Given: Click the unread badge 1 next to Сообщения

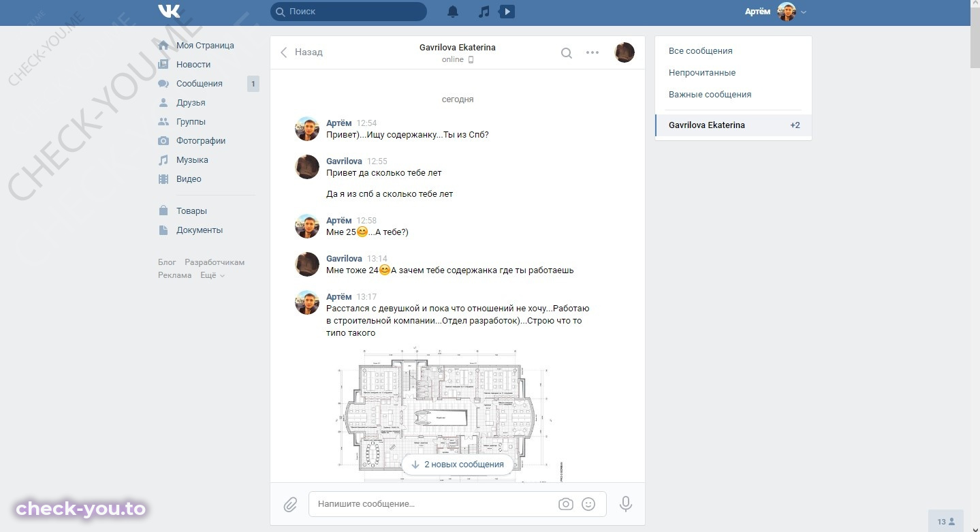Looking at the screenshot, I should [253, 84].
